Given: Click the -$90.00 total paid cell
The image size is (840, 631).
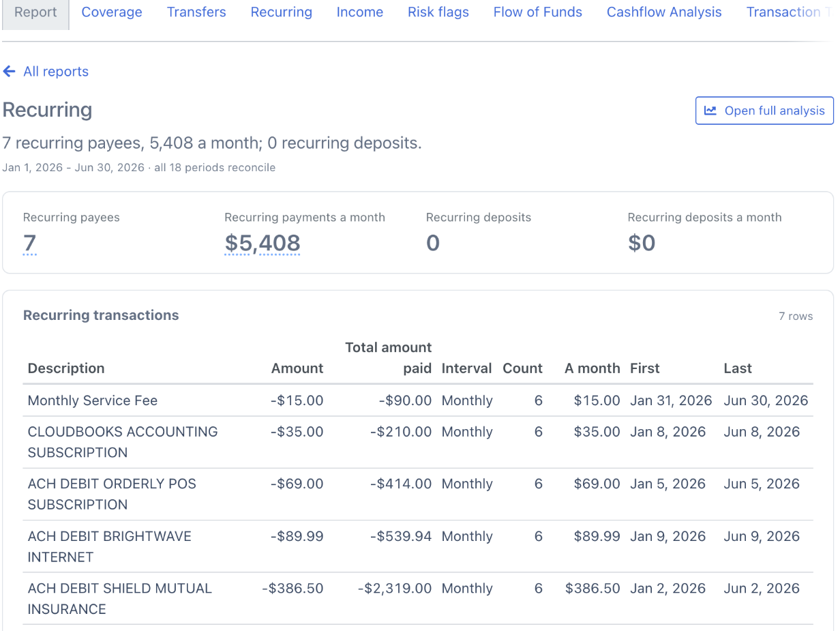Looking at the screenshot, I should (x=405, y=400).
